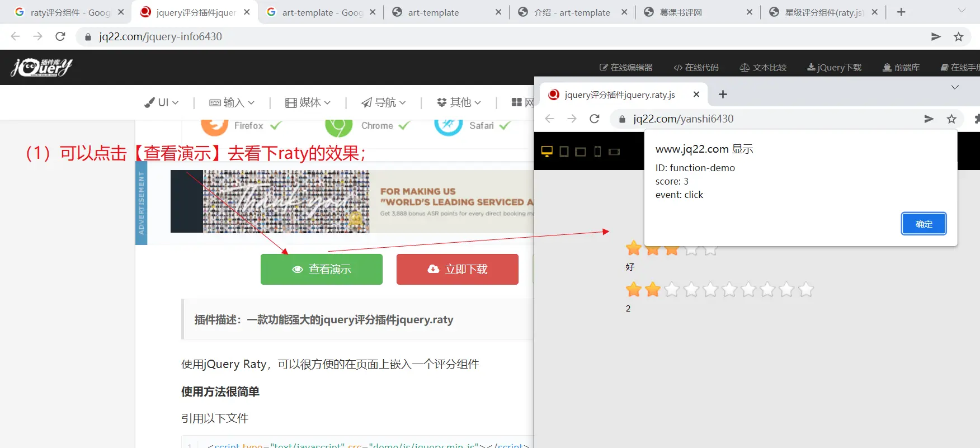The image size is (980, 448).
Task: Click the share arrow in the yanshi6430 address bar
Action: (x=929, y=119)
